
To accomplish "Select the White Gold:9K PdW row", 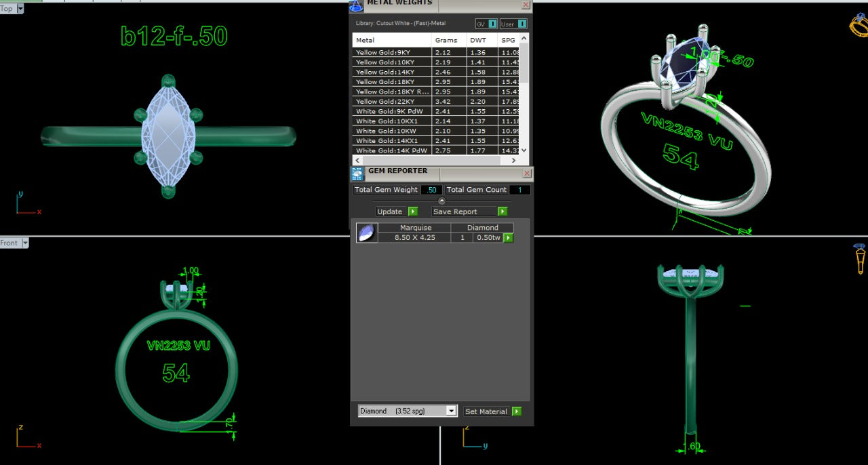I will 435,111.
